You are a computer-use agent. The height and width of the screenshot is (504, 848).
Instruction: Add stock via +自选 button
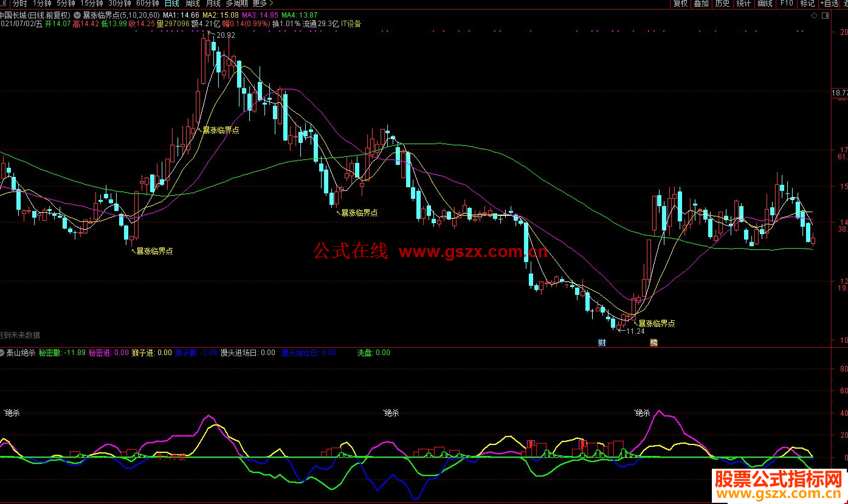pyautogui.click(x=829, y=4)
